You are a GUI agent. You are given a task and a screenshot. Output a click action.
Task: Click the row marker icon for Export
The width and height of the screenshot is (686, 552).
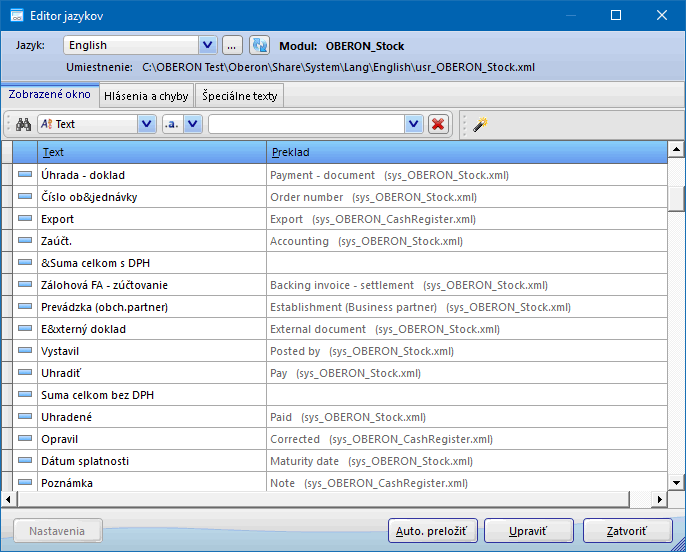click(x=25, y=219)
